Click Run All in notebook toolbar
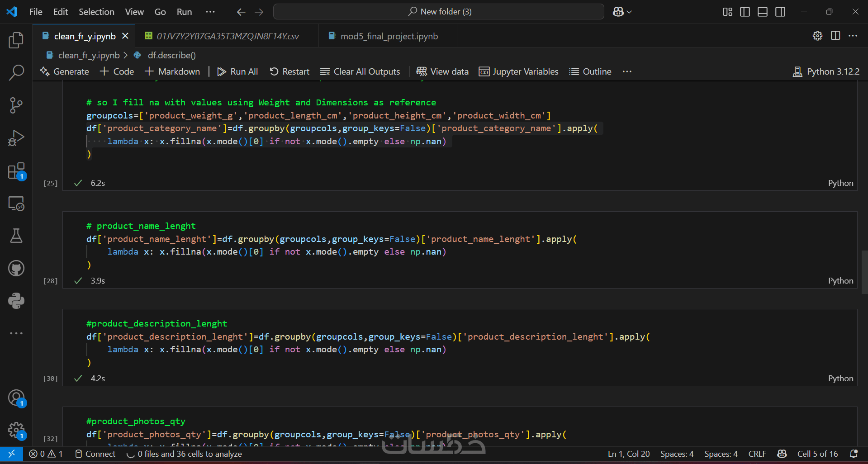This screenshot has height=464, width=868. tap(237, 71)
